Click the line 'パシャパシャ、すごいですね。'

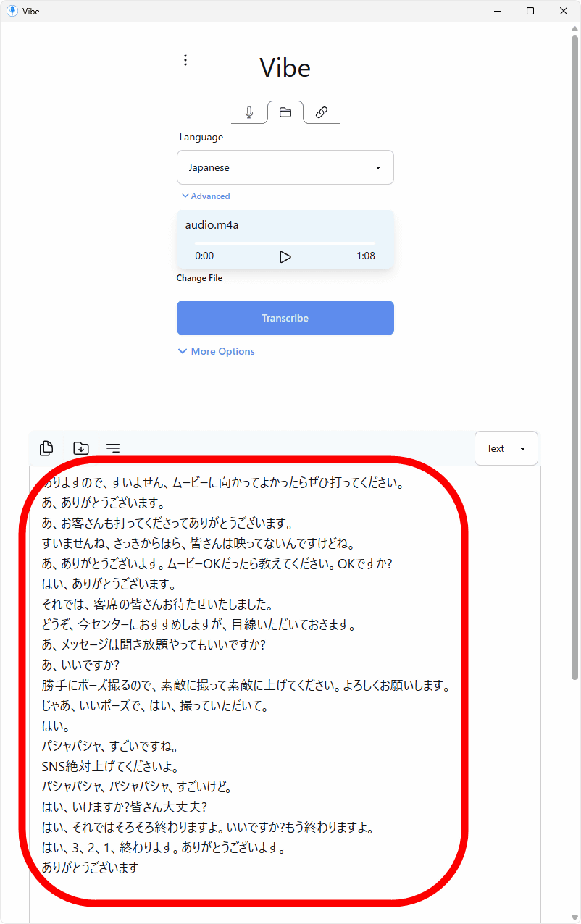(110, 746)
